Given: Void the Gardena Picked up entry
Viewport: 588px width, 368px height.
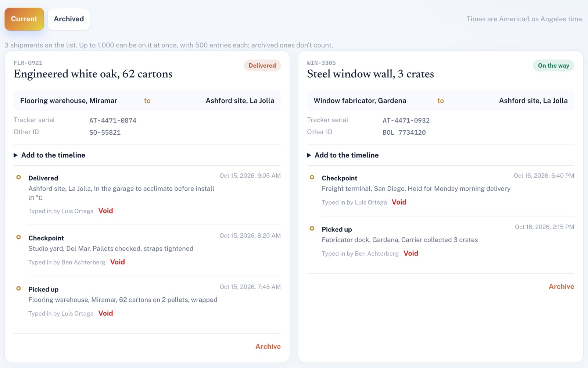Looking at the screenshot, I should (x=411, y=253).
